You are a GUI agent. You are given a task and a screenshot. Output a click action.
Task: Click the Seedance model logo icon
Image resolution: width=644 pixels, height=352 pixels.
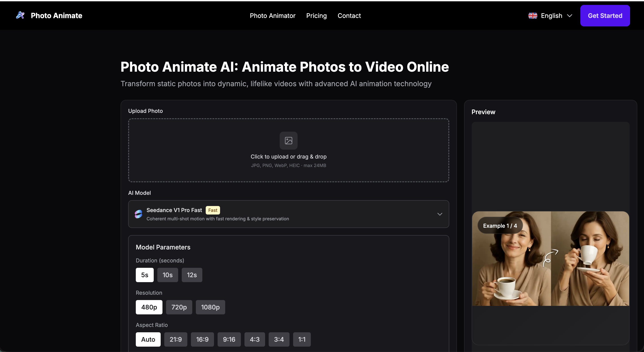coord(138,214)
